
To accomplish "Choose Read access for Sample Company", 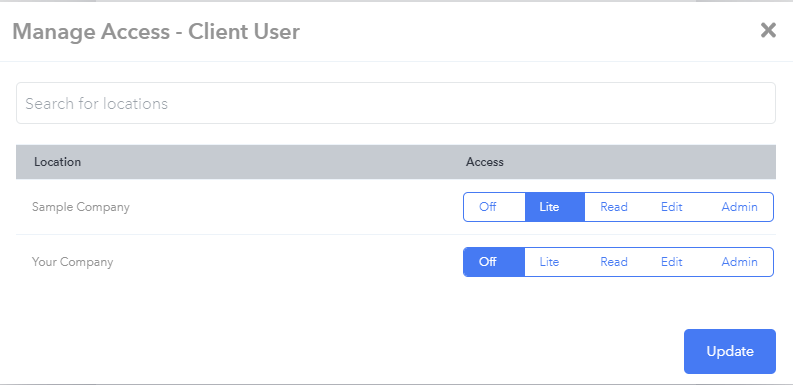I will [613, 207].
